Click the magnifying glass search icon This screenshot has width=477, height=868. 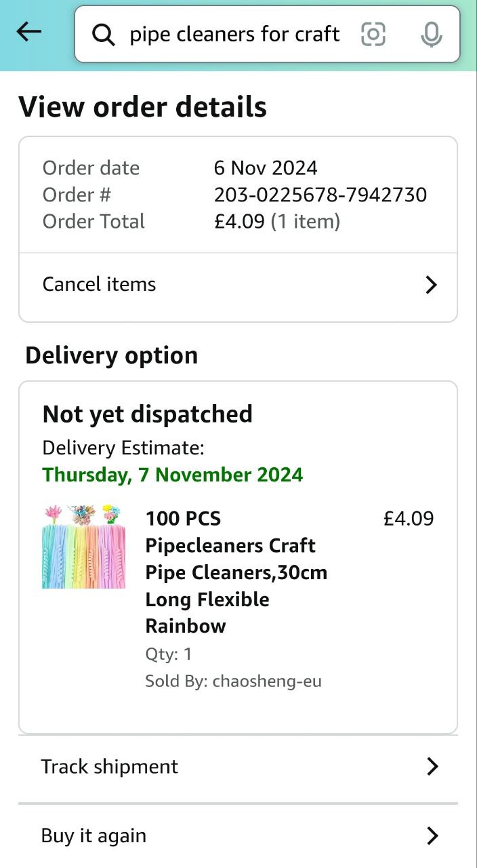pyautogui.click(x=104, y=34)
